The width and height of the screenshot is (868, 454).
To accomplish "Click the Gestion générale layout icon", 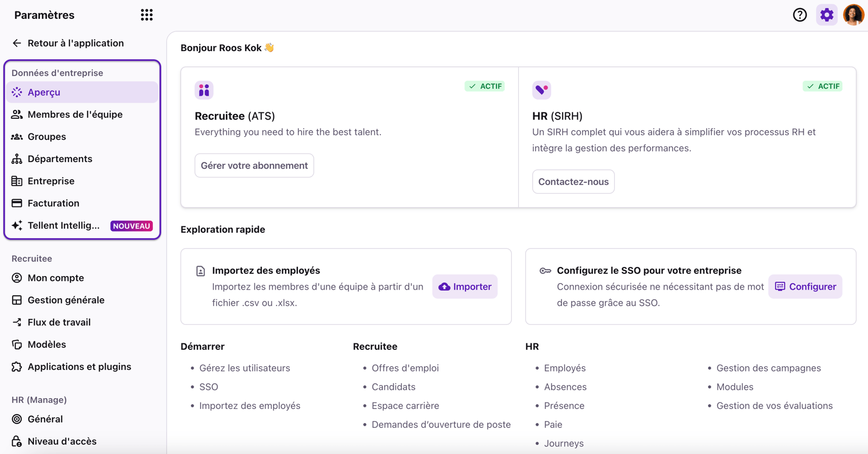I will [17, 300].
